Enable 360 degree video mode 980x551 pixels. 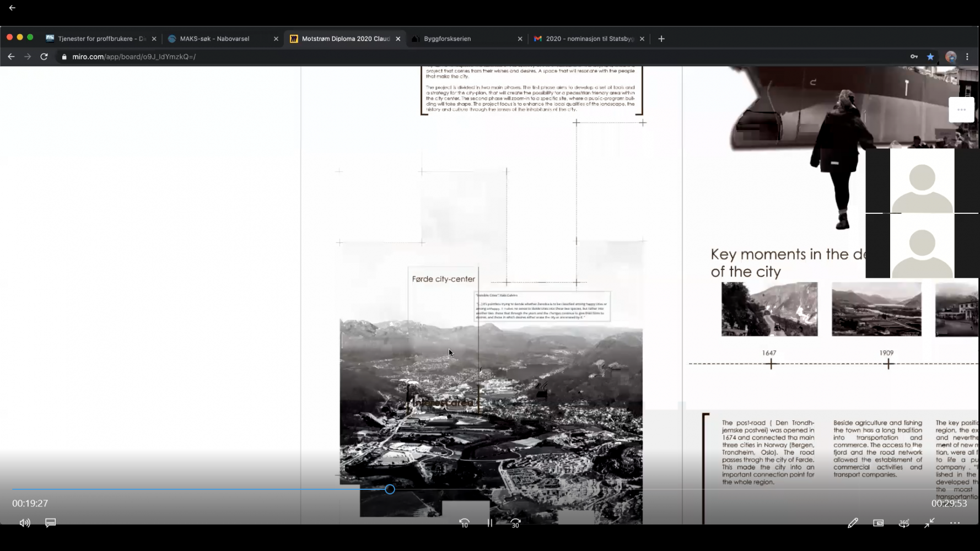pyautogui.click(x=904, y=523)
